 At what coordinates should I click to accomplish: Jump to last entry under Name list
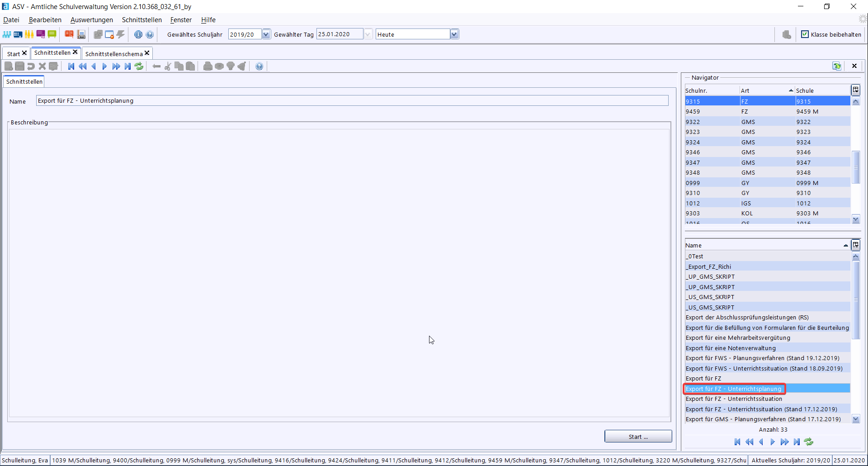797,442
